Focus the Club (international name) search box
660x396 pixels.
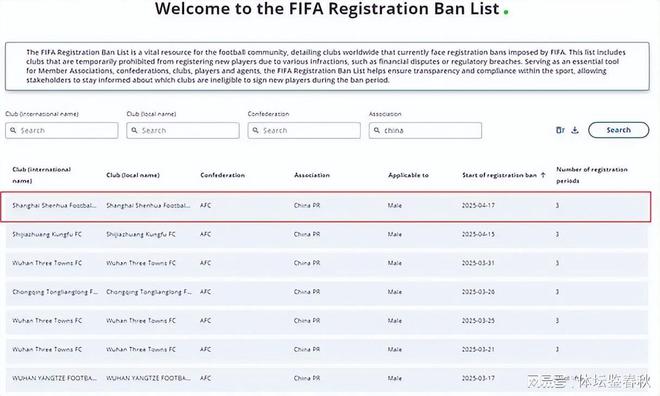(x=62, y=130)
